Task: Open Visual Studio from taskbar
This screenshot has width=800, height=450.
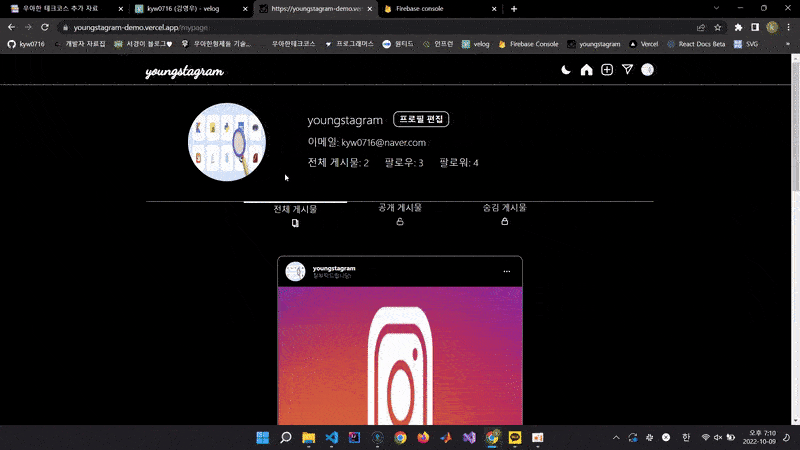Action: coord(469,438)
